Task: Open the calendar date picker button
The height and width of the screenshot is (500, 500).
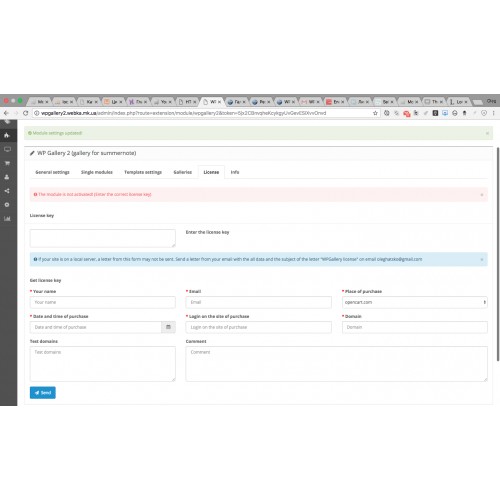Action: 168,327
